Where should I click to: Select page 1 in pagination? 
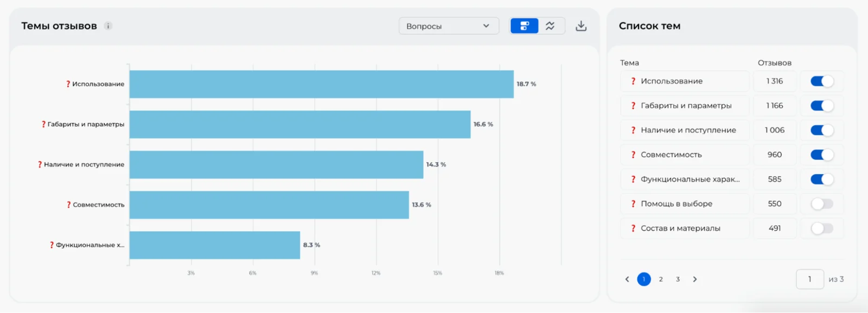644,279
